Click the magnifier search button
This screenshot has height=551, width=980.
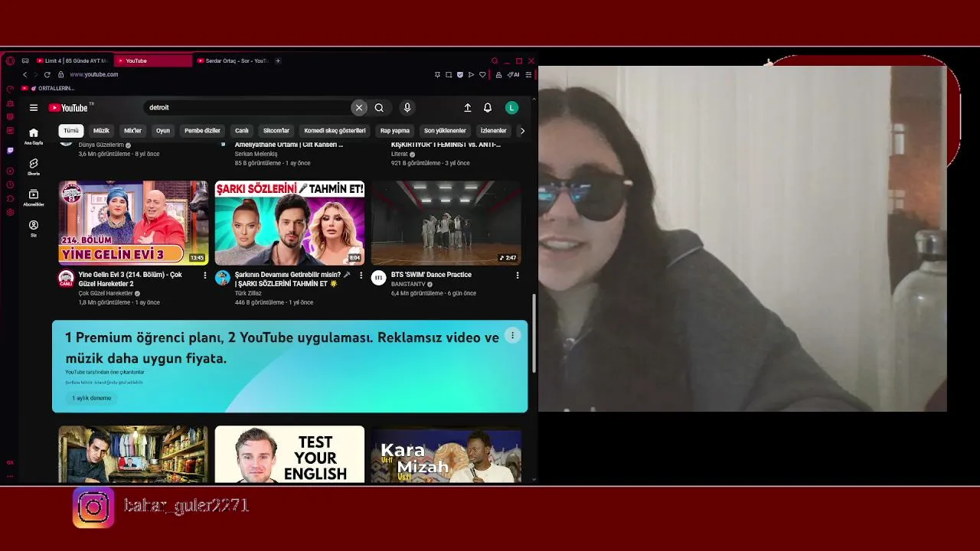coord(379,108)
